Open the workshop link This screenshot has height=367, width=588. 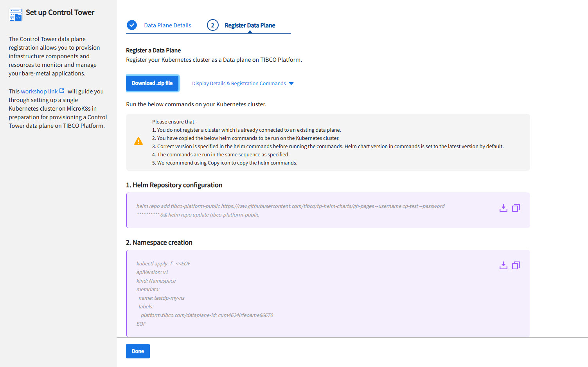pyautogui.click(x=39, y=91)
